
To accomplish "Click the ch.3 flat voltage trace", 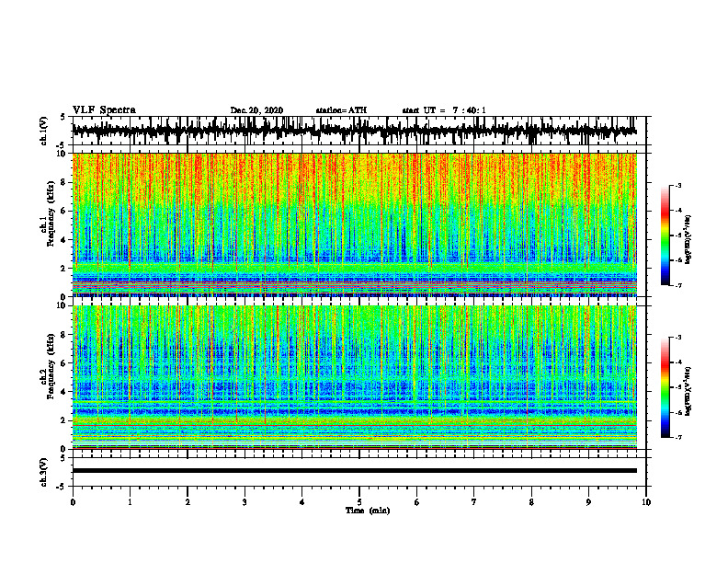I will [354, 471].
